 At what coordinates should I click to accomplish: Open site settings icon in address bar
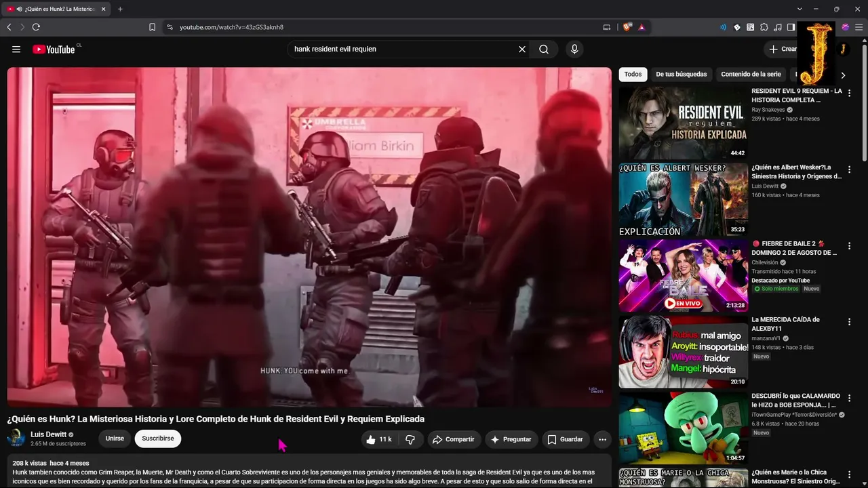click(x=169, y=27)
